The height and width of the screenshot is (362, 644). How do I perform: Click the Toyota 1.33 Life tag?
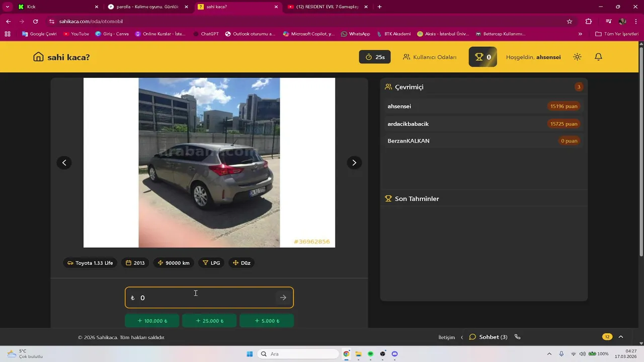tap(90, 263)
